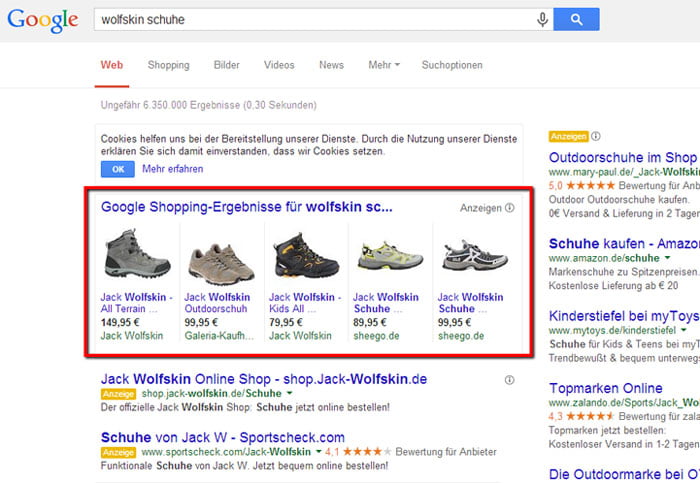700x483 pixels.
Task: Open Outdoorschuhe im Shop ad link
Action: pyautogui.click(x=620, y=157)
